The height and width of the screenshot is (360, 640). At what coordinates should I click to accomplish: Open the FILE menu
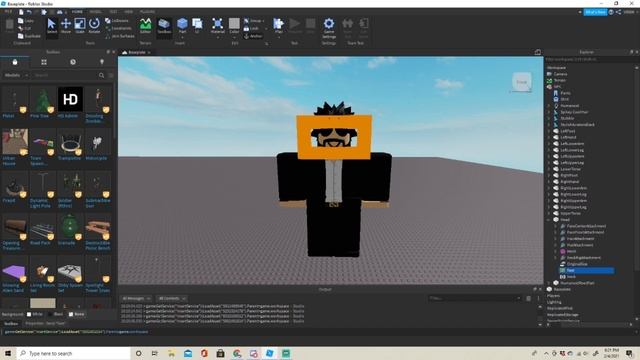(x=8, y=12)
